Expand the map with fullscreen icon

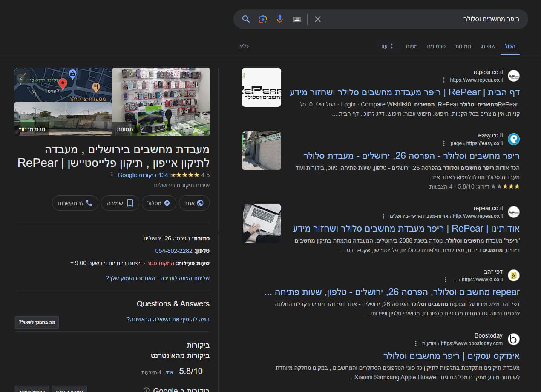point(23,76)
